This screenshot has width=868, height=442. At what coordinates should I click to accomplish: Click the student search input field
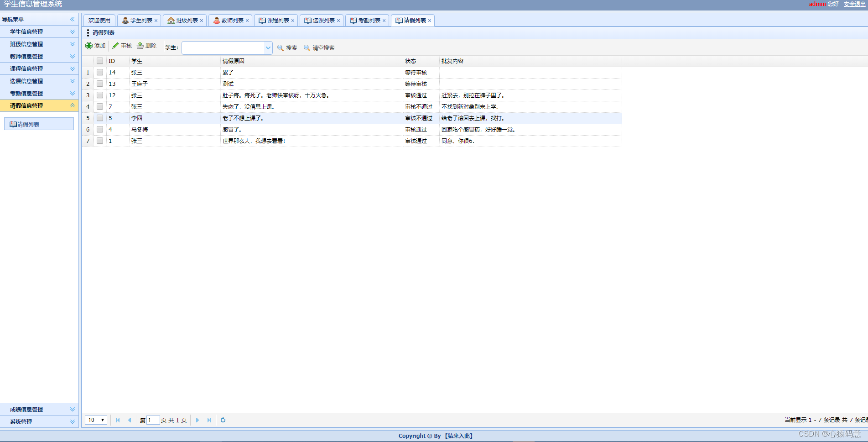pos(223,48)
